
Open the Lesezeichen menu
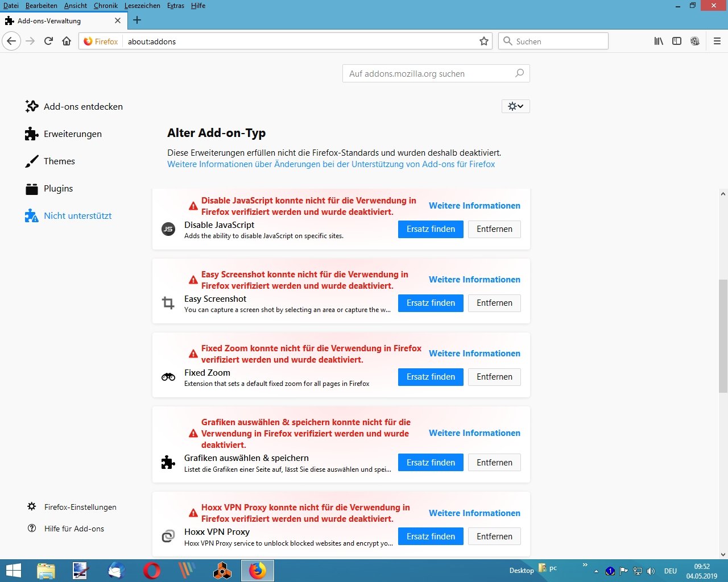coord(142,6)
